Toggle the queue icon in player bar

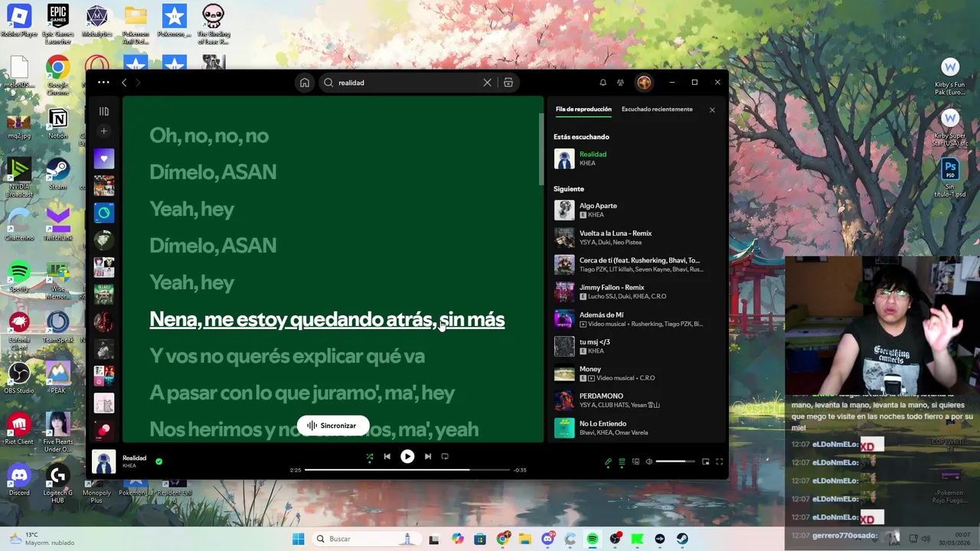622,462
